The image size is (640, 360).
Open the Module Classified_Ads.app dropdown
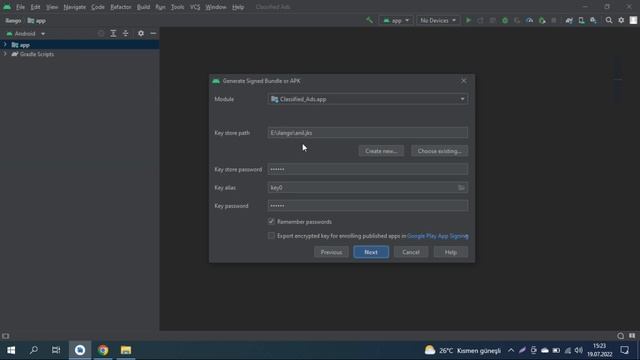368,99
